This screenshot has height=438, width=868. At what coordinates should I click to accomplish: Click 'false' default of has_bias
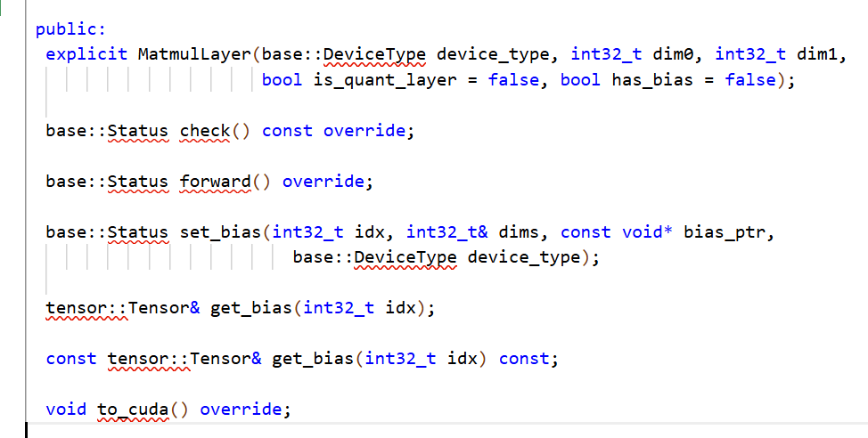pyautogui.click(x=750, y=79)
